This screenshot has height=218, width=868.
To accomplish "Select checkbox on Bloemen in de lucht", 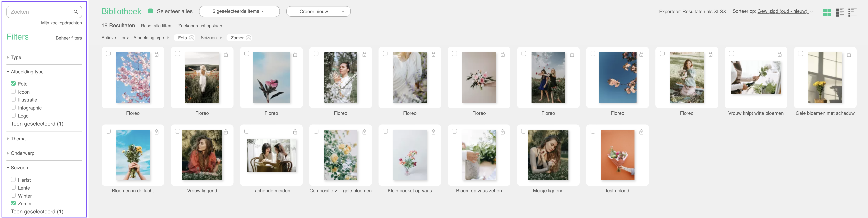I will [108, 131].
